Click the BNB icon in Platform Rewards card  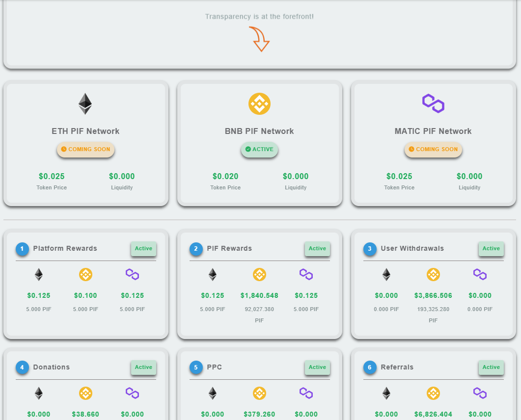85,275
